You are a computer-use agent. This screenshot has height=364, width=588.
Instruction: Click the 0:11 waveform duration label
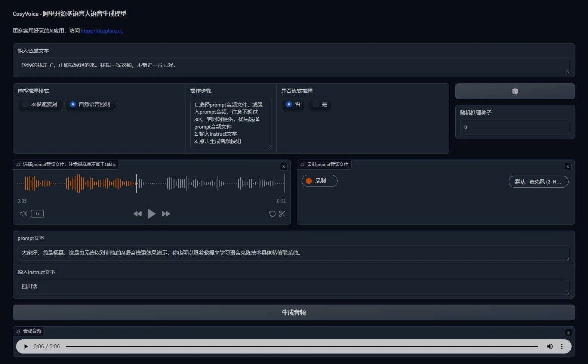point(281,201)
